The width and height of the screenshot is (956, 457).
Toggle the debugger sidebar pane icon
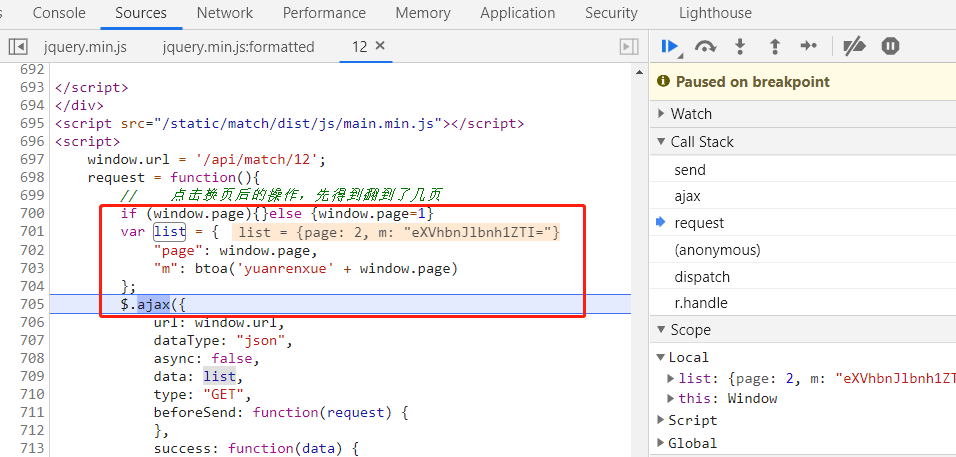[629, 46]
